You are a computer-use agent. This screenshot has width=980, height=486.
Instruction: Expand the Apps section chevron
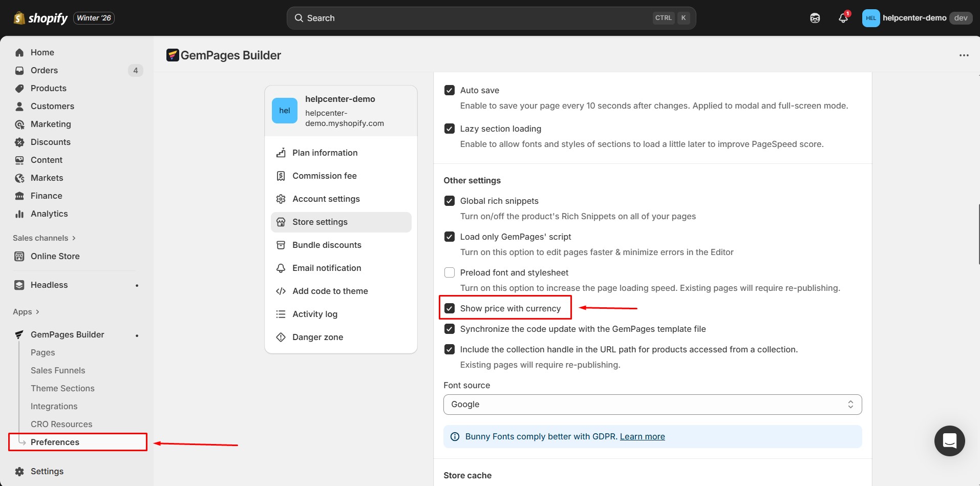tap(37, 312)
